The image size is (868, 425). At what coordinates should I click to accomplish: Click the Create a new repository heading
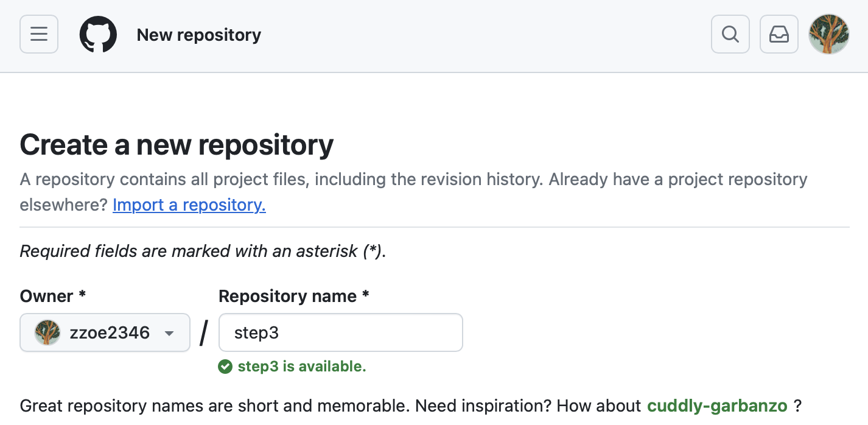point(177,145)
